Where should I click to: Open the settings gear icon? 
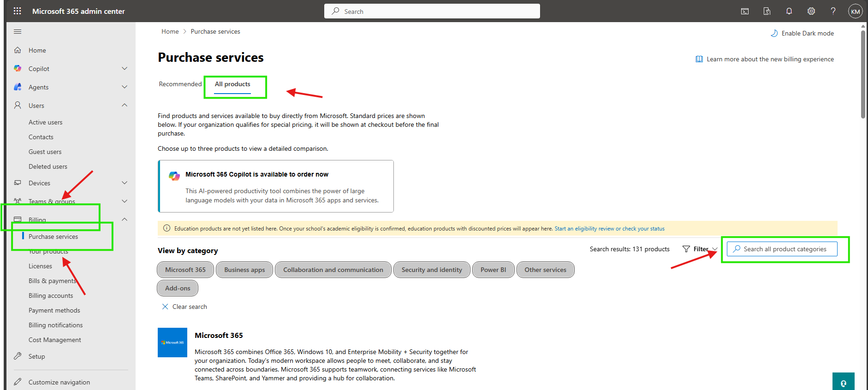click(x=811, y=11)
